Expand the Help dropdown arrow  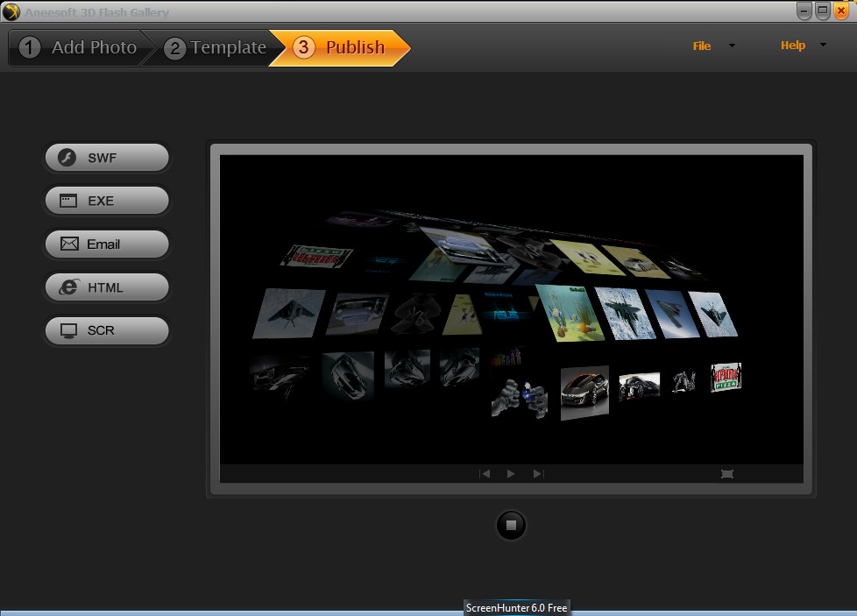(x=823, y=45)
